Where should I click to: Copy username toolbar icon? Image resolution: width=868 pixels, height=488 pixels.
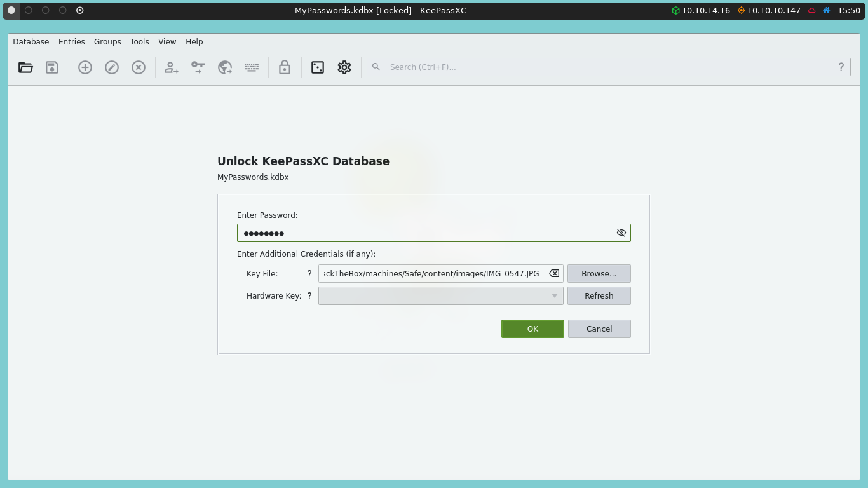pyautogui.click(x=172, y=67)
